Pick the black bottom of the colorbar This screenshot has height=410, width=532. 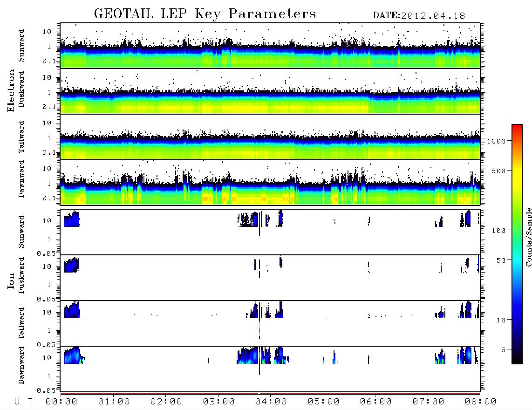tap(517, 358)
